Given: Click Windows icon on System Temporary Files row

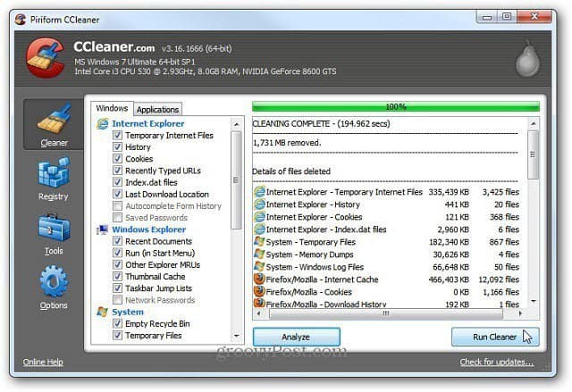Looking at the screenshot, I should coord(259,241).
